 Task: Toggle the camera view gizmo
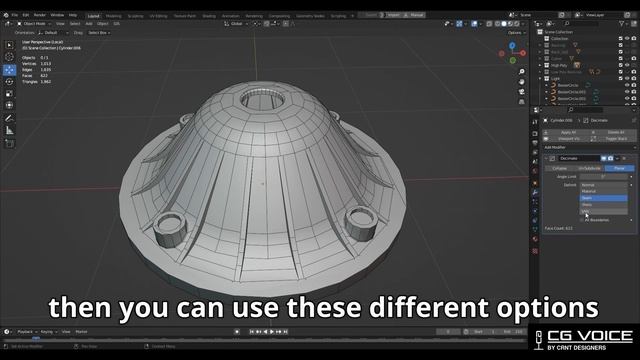[522, 91]
